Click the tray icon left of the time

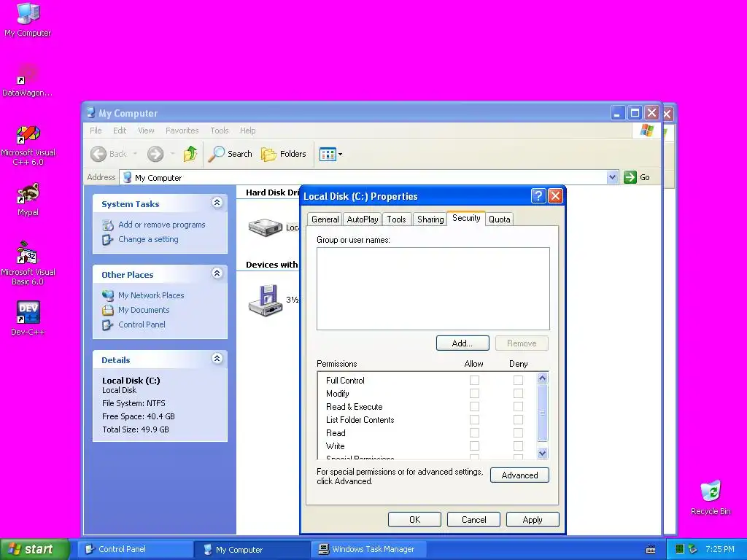tap(693, 549)
